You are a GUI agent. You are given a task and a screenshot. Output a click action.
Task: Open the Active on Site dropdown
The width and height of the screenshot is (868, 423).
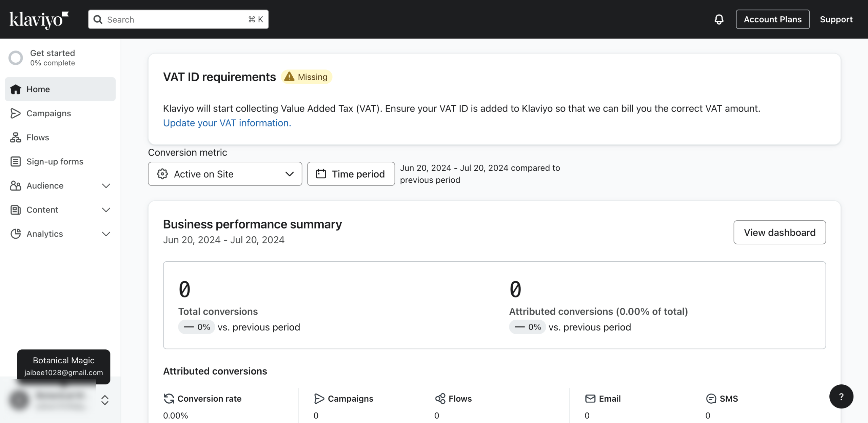point(225,174)
